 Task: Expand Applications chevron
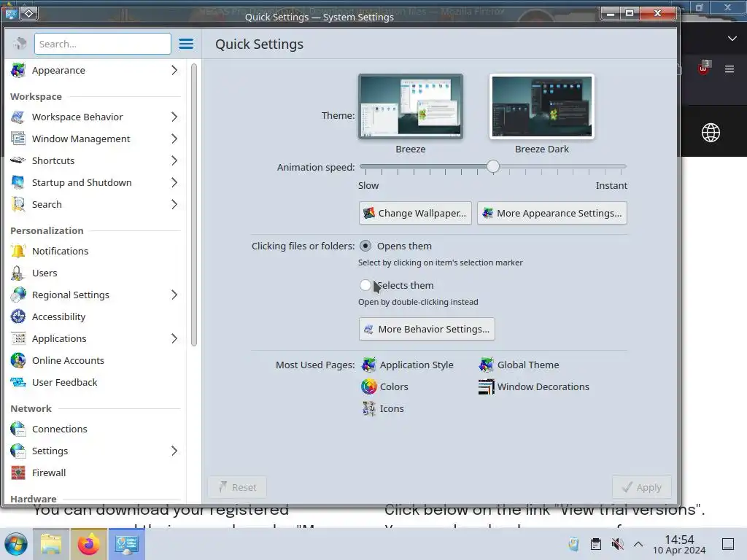(174, 338)
